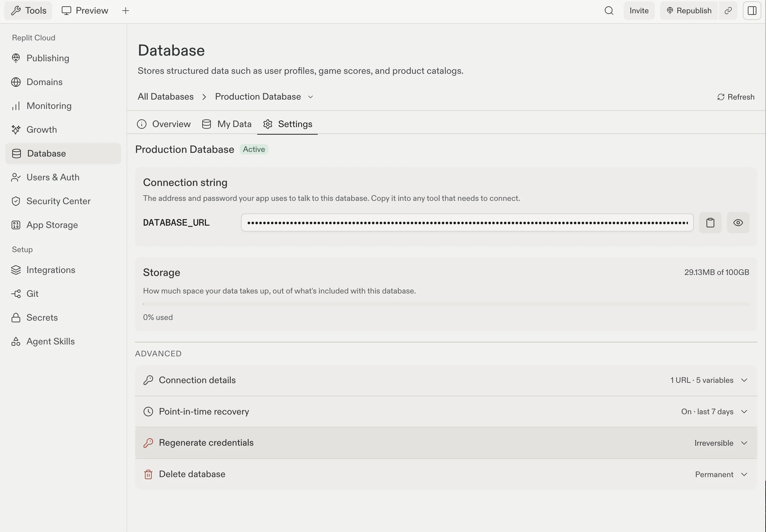Go to Growth section

click(x=63, y=130)
